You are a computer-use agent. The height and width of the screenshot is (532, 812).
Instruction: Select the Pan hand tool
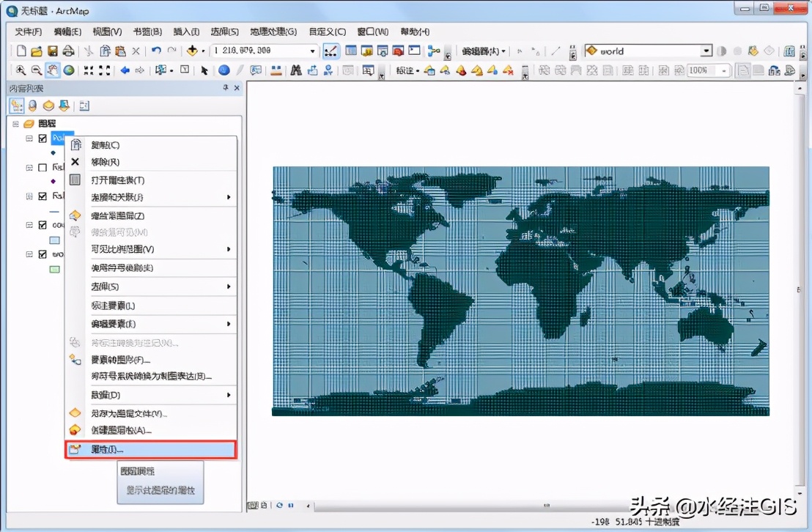click(x=52, y=70)
